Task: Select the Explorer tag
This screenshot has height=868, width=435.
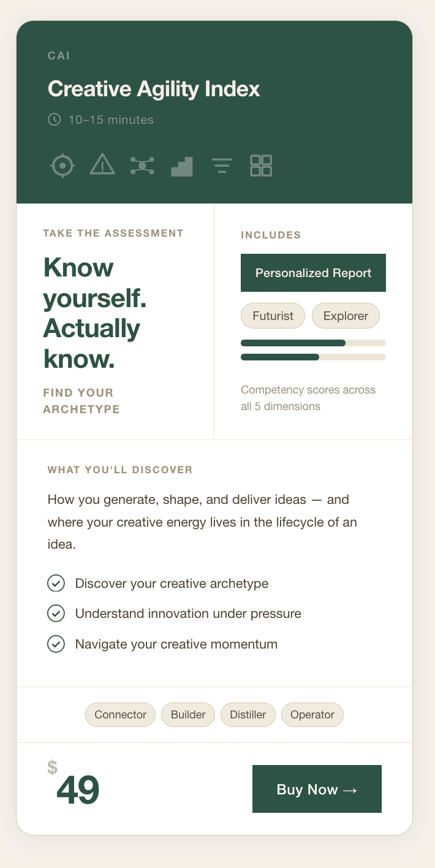Action: (346, 316)
